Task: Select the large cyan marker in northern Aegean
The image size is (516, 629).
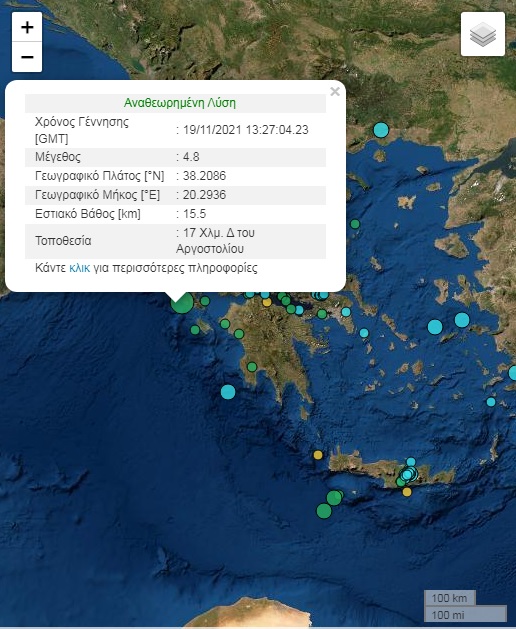Action: click(381, 130)
